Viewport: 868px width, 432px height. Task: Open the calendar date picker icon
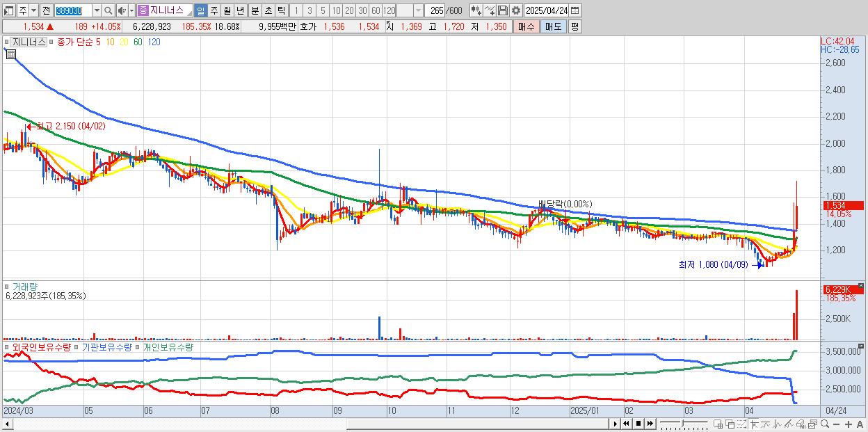coord(575,10)
